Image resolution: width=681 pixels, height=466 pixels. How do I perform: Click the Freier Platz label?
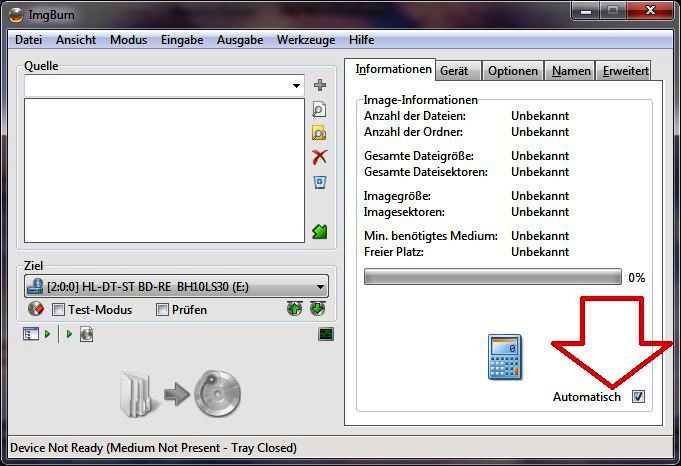(394, 252)
